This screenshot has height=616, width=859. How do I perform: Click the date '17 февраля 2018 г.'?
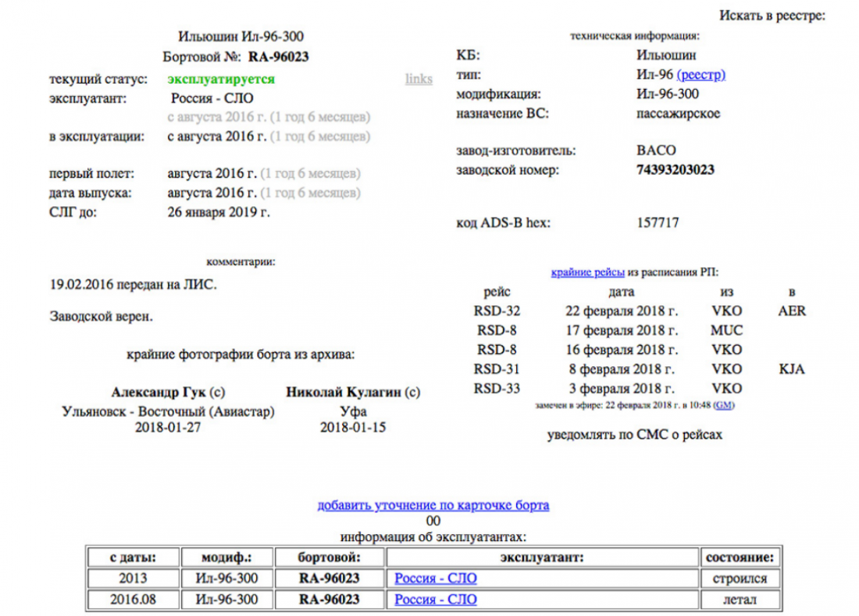point(622,331)
